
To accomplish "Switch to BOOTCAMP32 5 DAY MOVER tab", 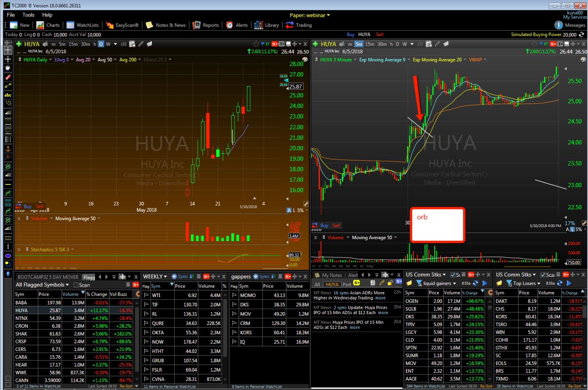I will 48,277.
